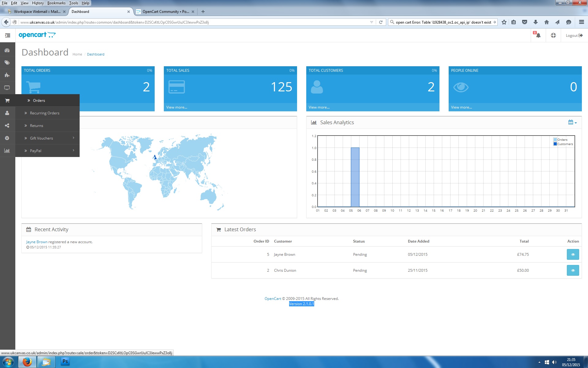Click the OpenCart footer link
The image size is (588, 368).
273,299
